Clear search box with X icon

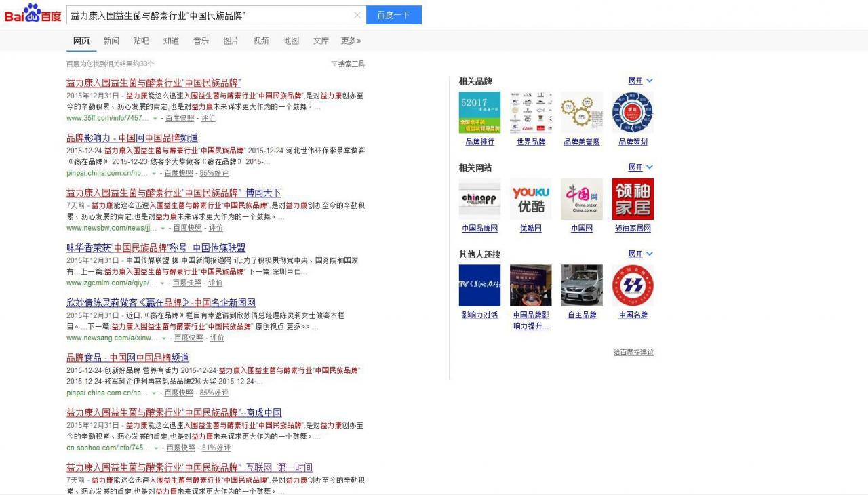[357, 15]
